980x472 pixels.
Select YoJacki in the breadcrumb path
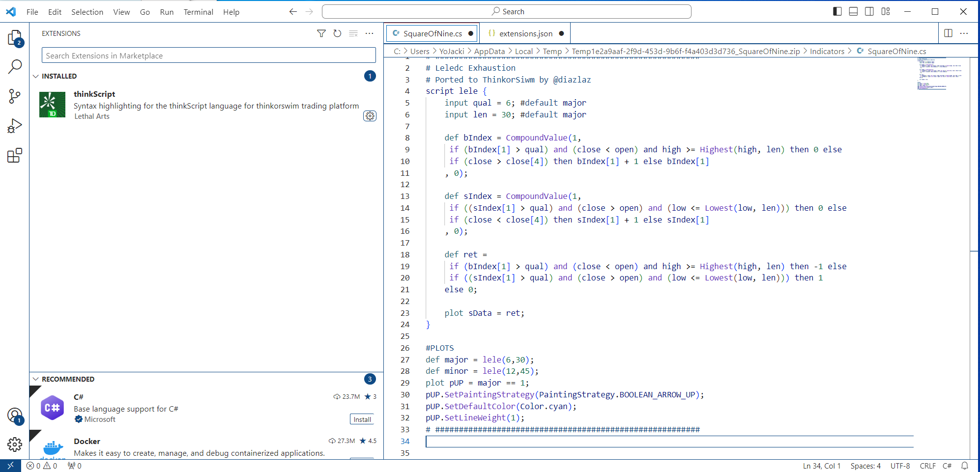click(x=452, y=51)
